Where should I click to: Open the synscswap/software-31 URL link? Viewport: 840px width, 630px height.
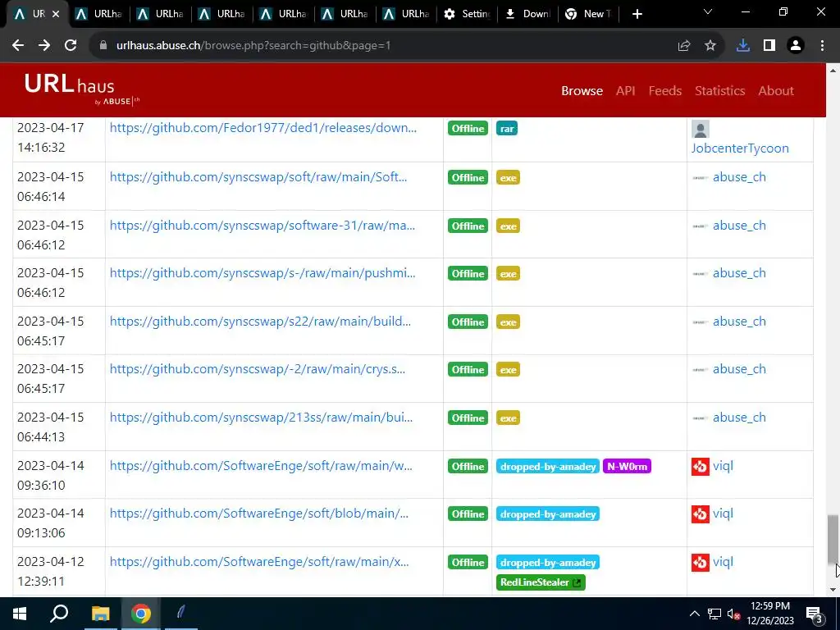(x=262, y=225)
